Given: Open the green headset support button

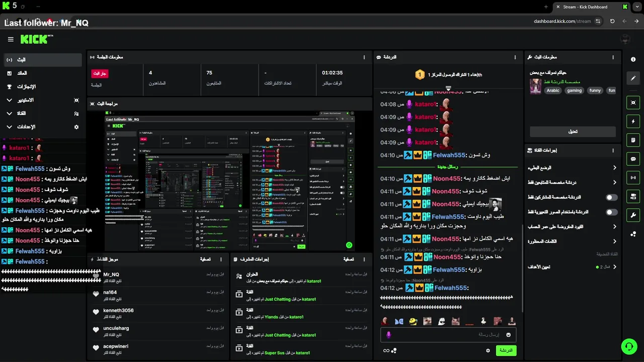Looking at the screenshot, I should 629,346.
